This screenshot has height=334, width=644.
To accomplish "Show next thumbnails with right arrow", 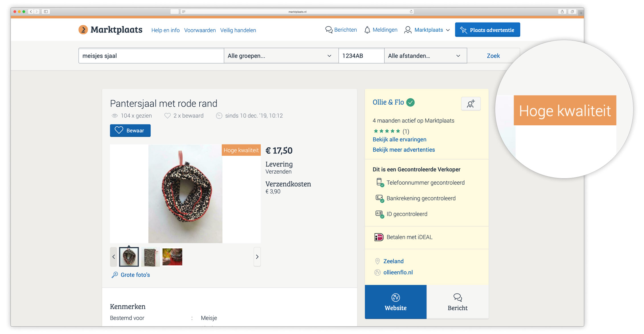I will [257, 257].
